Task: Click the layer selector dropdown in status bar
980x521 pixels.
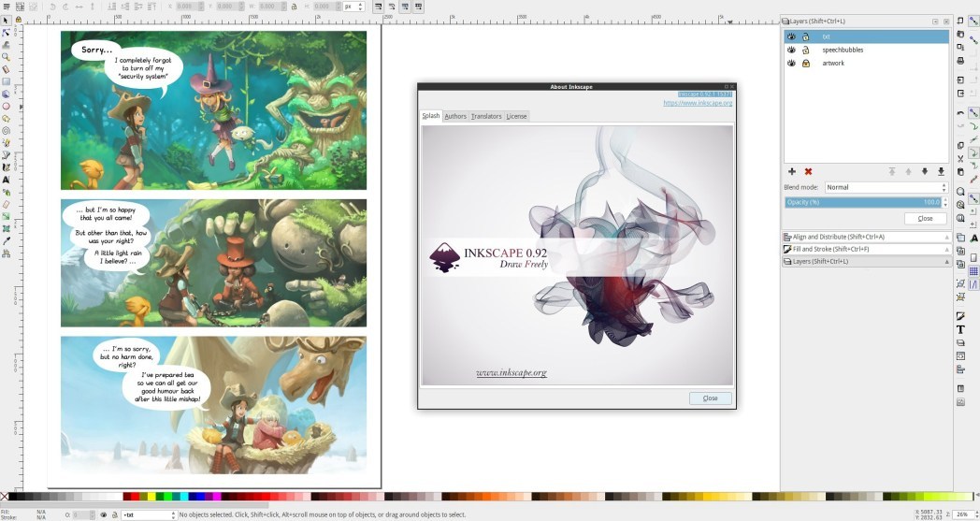Action: pyautogui.click(x=149, y=514)
